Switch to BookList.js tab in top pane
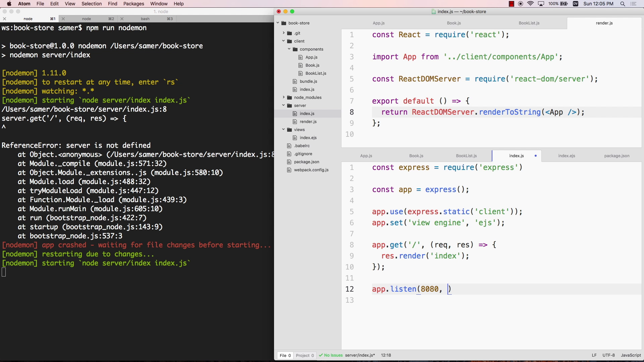This screenshot has height=362, width=644. tap(529, 23)
